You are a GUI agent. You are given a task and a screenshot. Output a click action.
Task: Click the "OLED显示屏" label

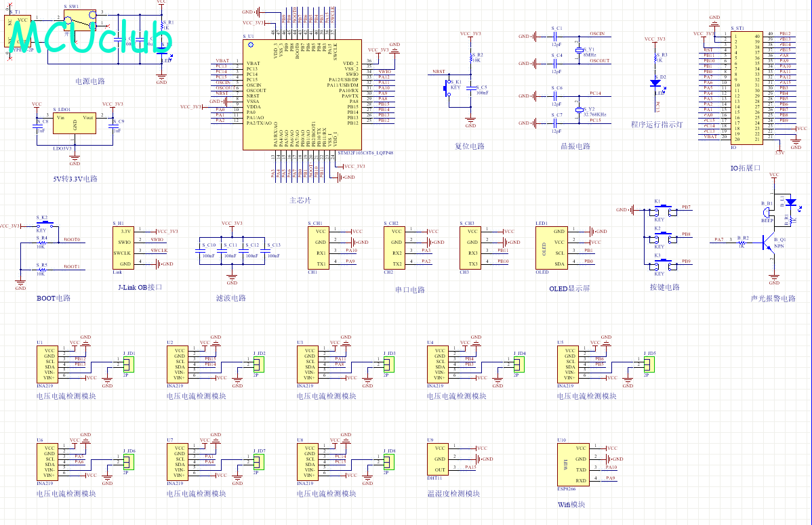point(569,289)
